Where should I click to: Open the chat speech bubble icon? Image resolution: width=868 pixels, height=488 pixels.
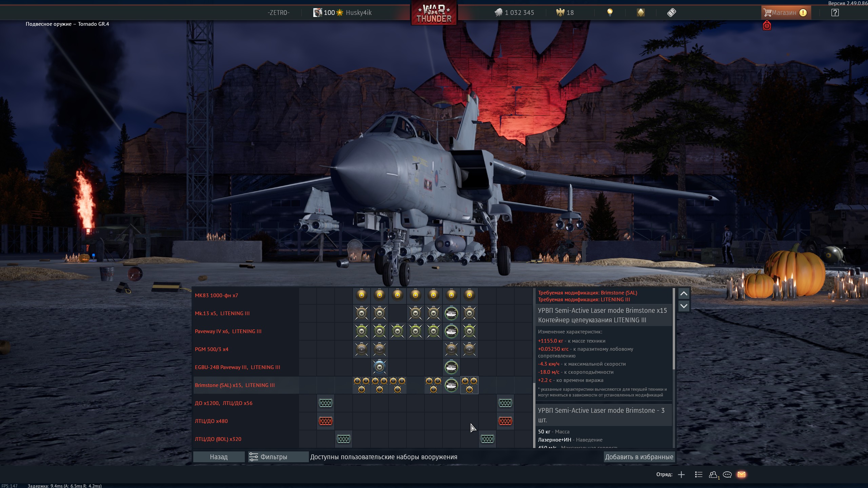click(x=727, y=474)
